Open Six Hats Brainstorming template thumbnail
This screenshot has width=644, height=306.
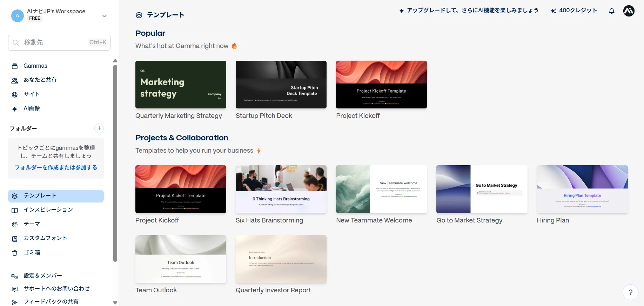coord(281,189)
